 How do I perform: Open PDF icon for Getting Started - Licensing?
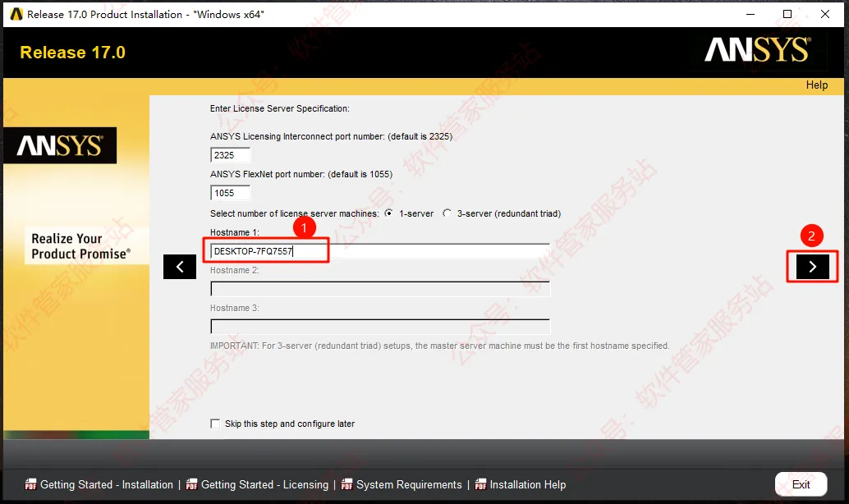(x=191, y=484)
